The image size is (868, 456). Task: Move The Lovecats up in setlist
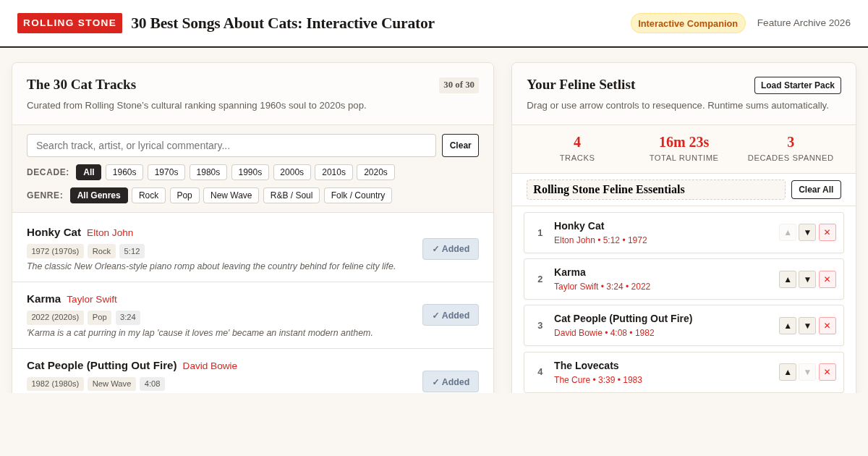pos(788,372)
